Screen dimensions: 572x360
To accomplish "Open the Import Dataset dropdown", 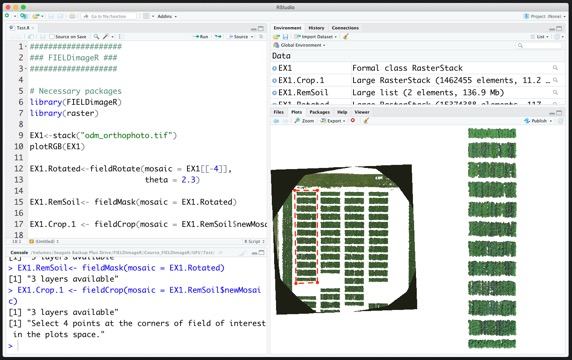I will point(316,37).
